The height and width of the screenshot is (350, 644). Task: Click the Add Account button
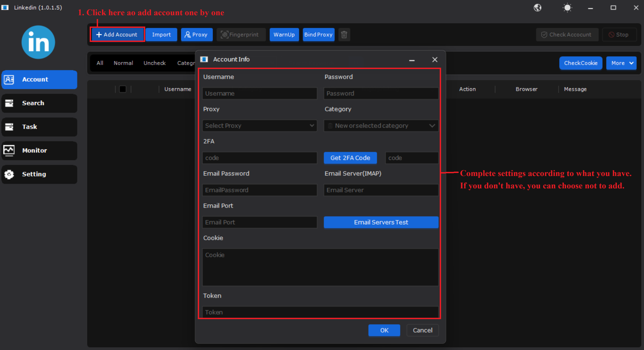click(x=117, y=35)
